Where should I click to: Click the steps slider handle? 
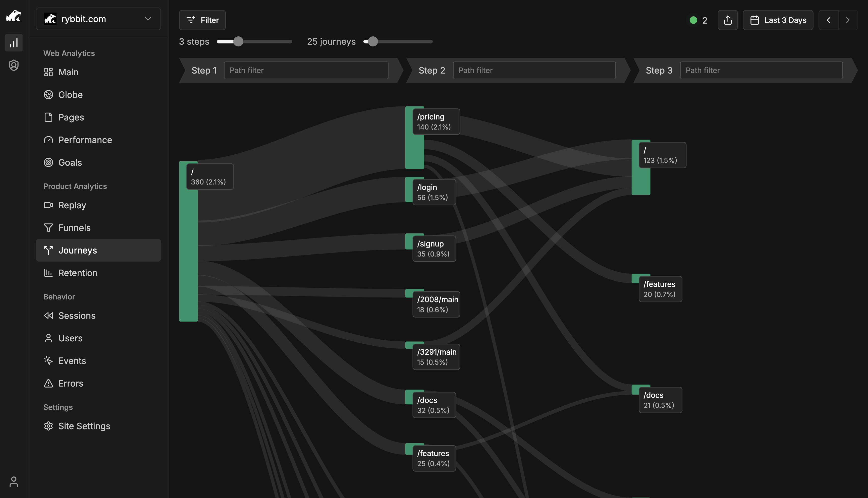click(x=238, y=41)
